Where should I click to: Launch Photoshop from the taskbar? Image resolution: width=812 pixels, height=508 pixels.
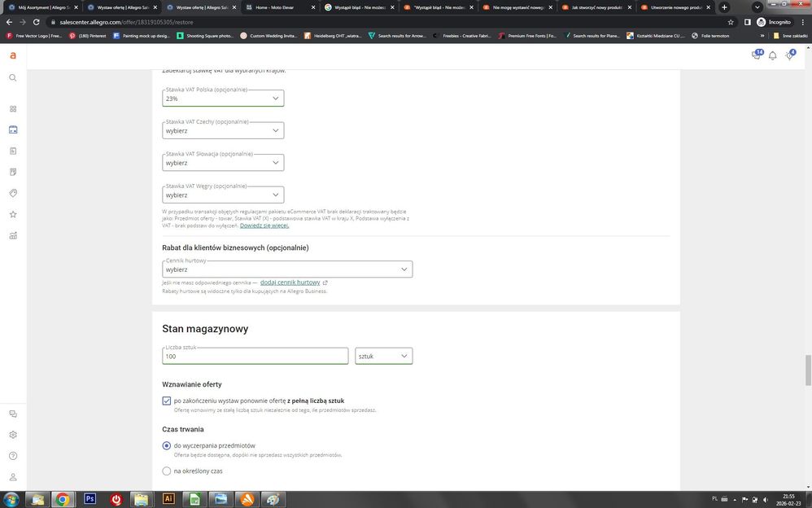point(89,499)
